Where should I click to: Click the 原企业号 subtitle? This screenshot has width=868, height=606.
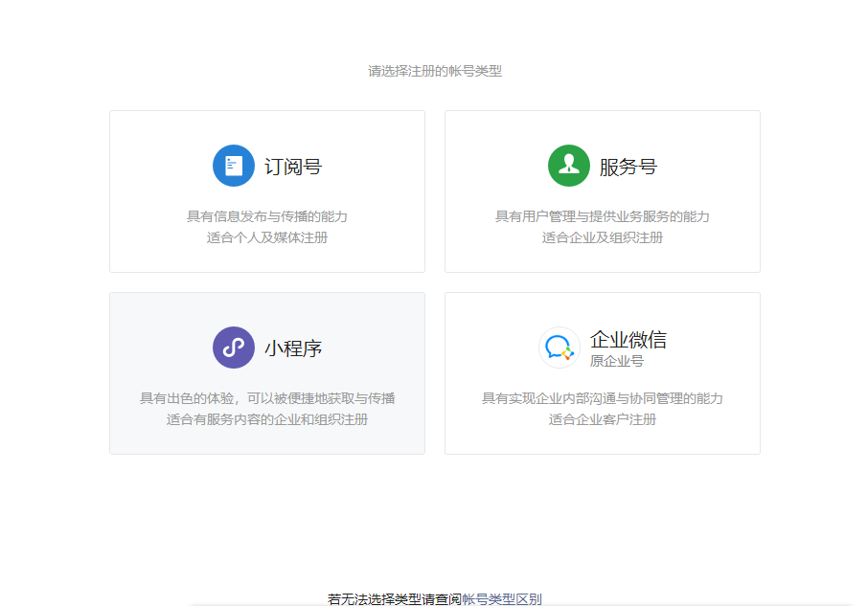pos(616,361)
